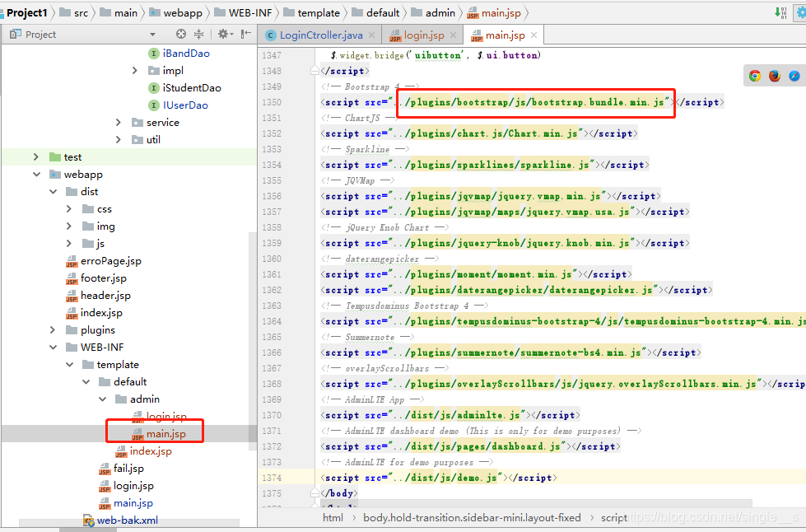Image resolution: width=806 pixels, height=532 pixels.
Task: Close the LoginCtroller.java tab
Action: [x=371, y=35]
